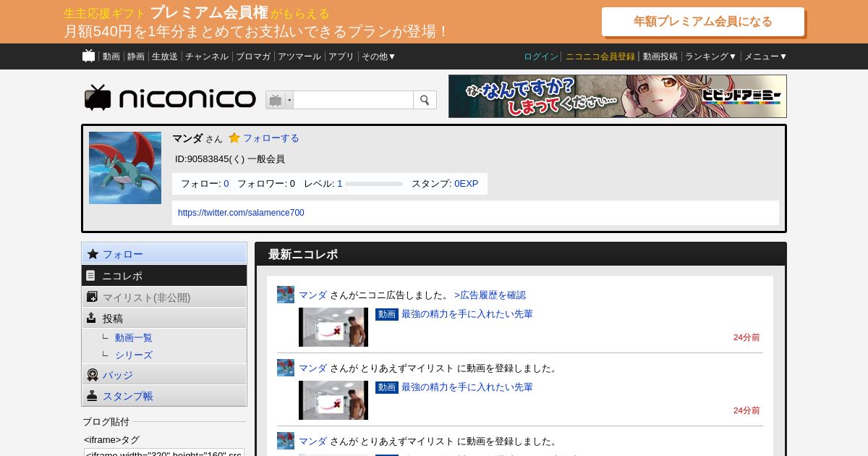Click level value 1 link
This screenshot has height=456, width=868.
tap(340, 184)
